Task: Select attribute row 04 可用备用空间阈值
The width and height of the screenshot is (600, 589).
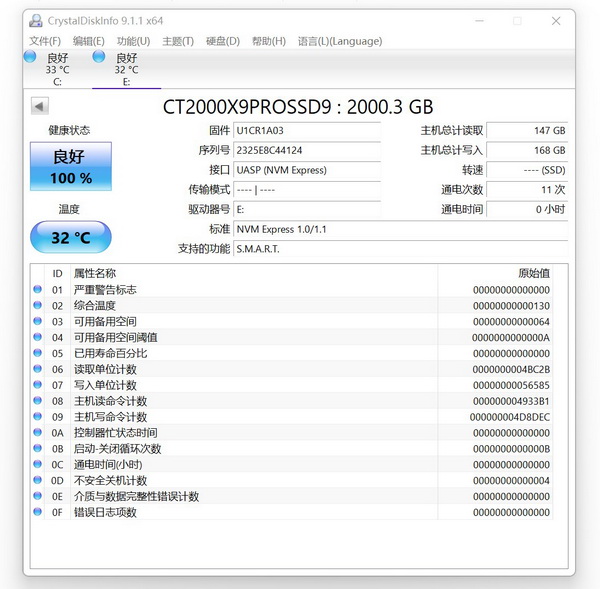Action: (x=292, y=338)
